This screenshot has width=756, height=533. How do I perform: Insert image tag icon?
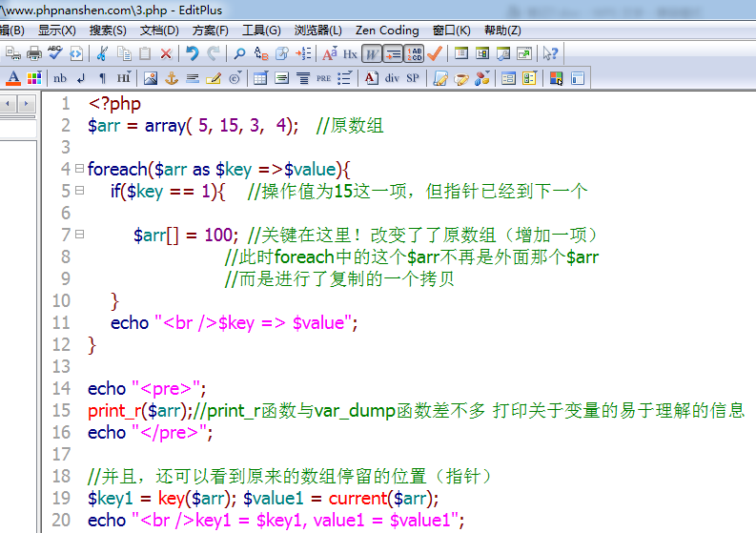(151, 78)
